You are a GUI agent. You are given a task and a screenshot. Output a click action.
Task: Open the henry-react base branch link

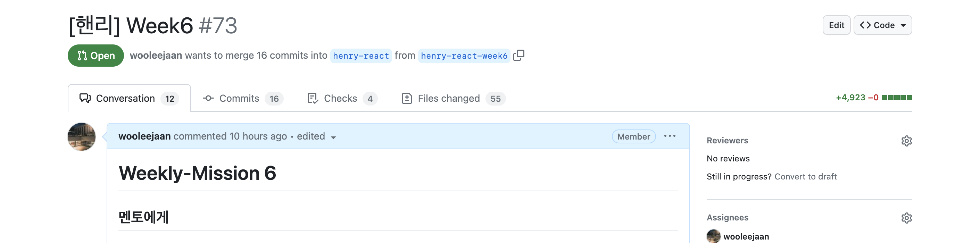361,56
